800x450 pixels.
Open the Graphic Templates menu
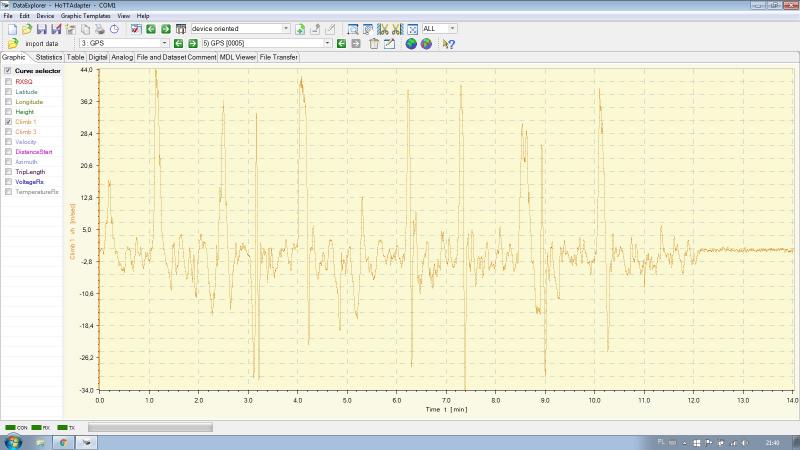click(x=86, y=17)
